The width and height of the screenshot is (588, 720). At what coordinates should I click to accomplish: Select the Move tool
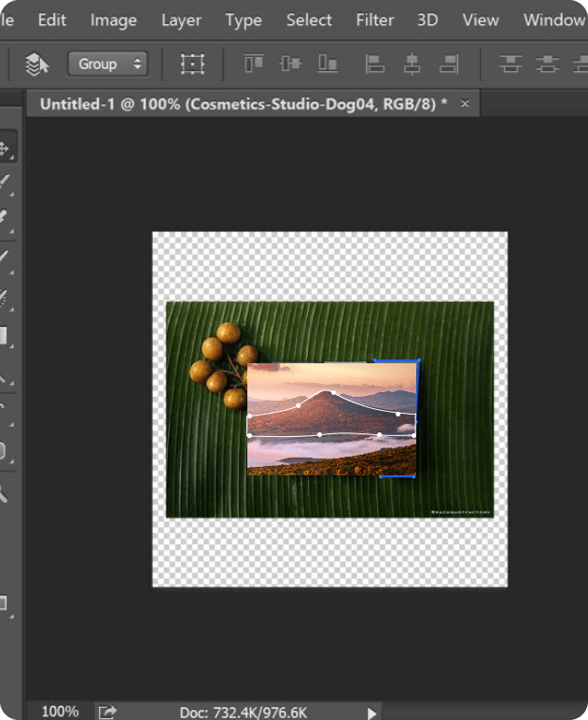point(5,148)
